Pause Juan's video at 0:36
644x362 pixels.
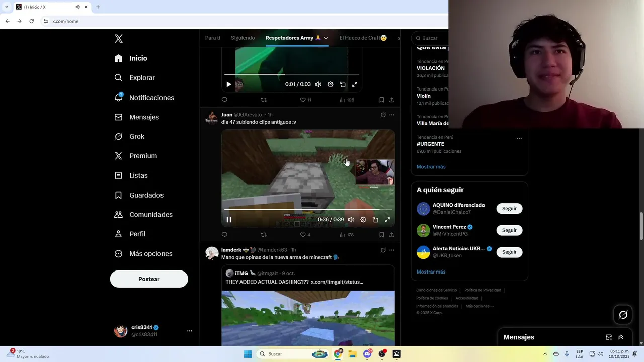(x=229, y=220)
